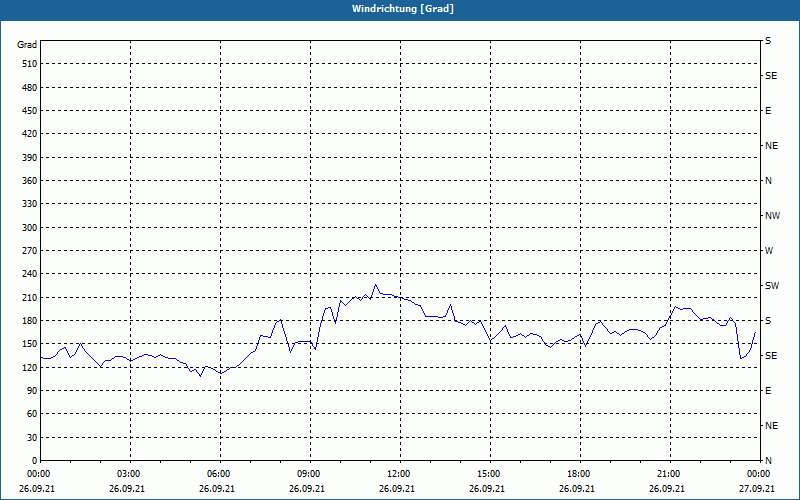Click the 270 y-axis value
This screenshot has width=800, height=500.
pos(30,251)
